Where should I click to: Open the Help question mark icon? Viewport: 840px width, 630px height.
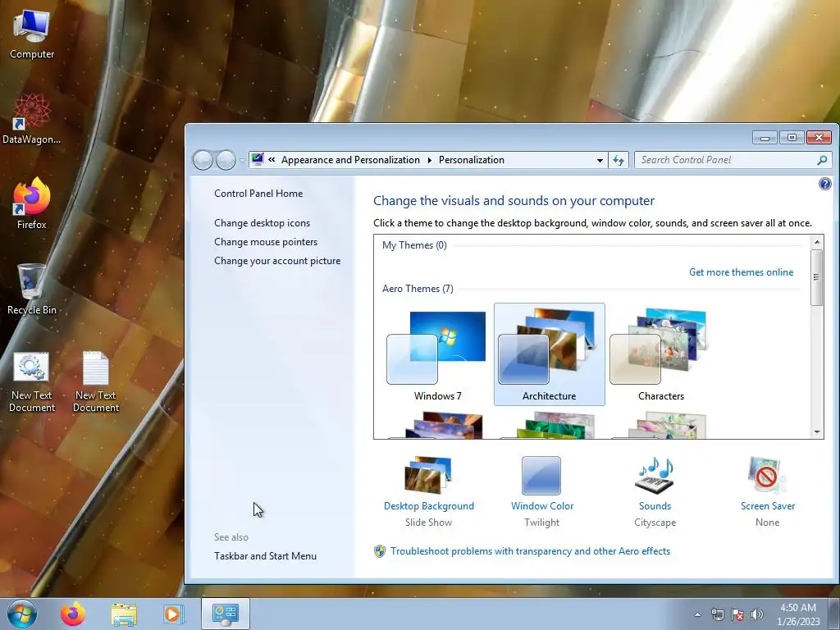[825, 184]
